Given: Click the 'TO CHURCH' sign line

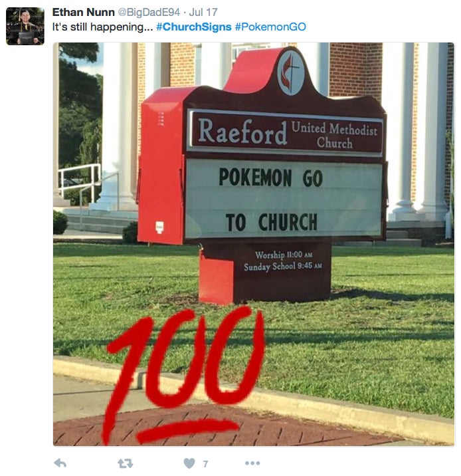Looking at the screenshot, I should click(271, 222).
